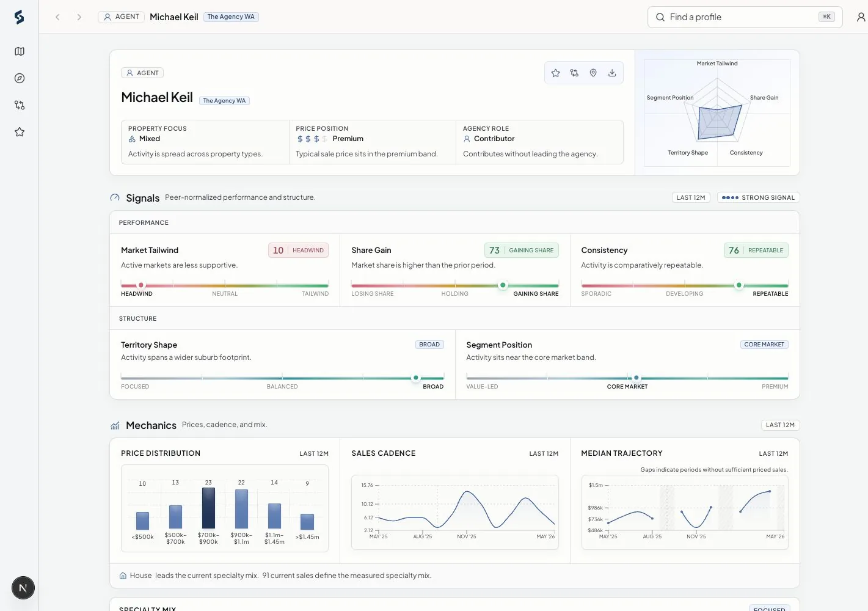Viewport: 868px width, 611px height.
Task: Click the <$500k price distribution bar
Action: [142, 521]
